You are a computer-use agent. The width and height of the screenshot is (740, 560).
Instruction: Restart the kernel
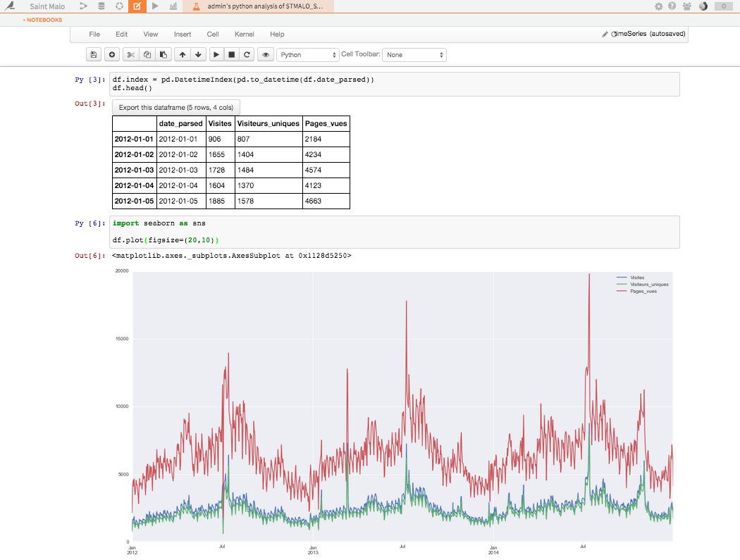click(247, 54)
